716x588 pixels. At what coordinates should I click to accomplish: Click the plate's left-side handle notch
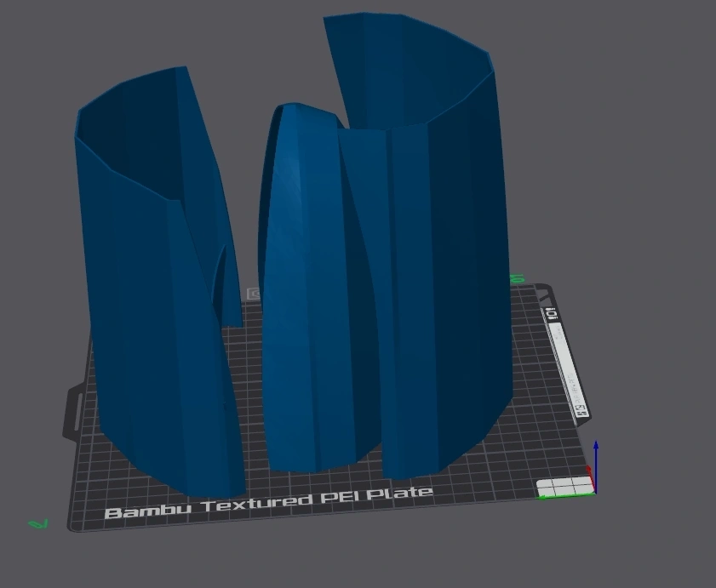(75, 413)
